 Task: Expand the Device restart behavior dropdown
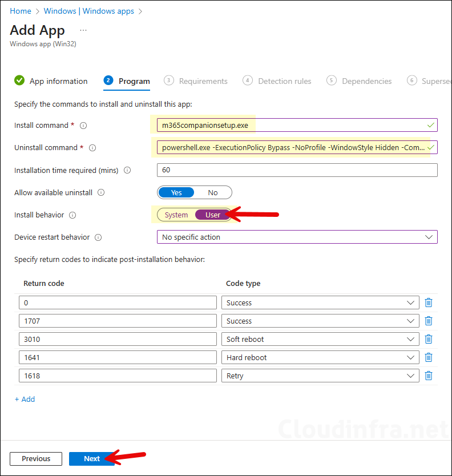[x=297, y=237]
